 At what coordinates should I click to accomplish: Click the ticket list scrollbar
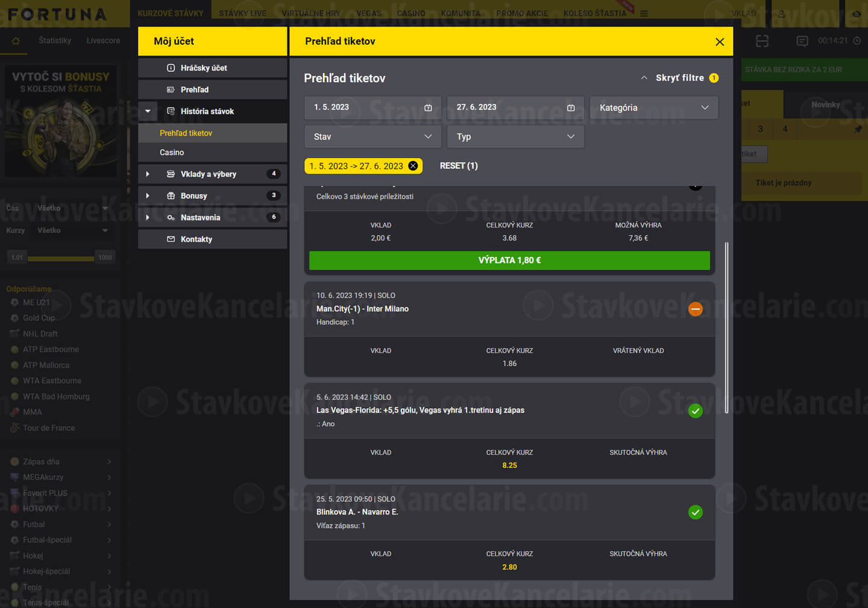point(727,328)
